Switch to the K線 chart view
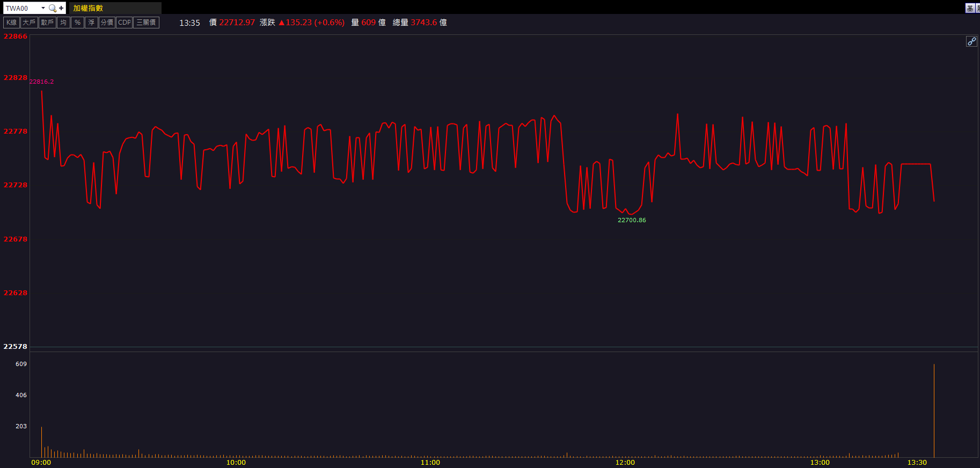The width and height of the screenshot is (980, 468). click(x=11, y=23)
